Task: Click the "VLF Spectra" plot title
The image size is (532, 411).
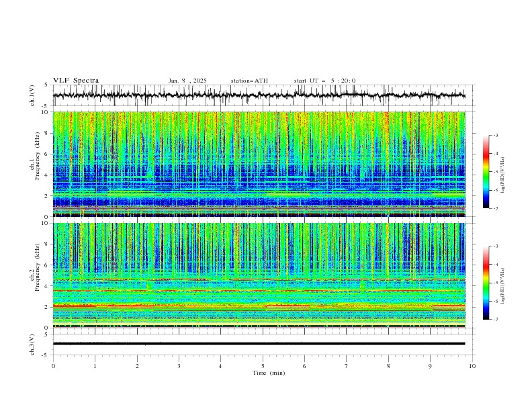Action: (x=76, y=81)
